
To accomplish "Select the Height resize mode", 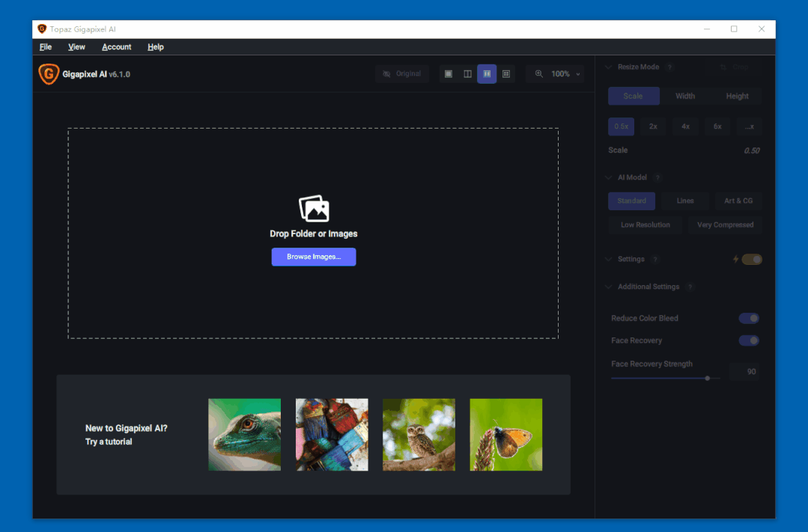I will coord(737,96).
